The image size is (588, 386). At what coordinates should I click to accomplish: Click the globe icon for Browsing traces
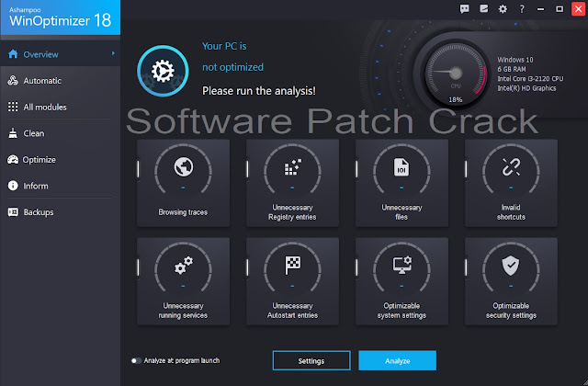pyautogui.click(x=184, y=166)
